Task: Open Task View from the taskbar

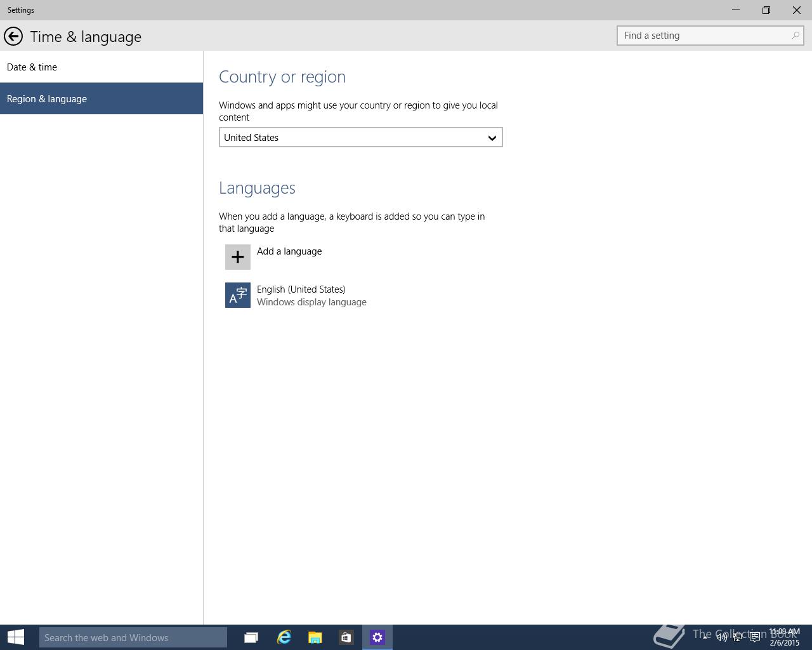Action: coord(251,637)
